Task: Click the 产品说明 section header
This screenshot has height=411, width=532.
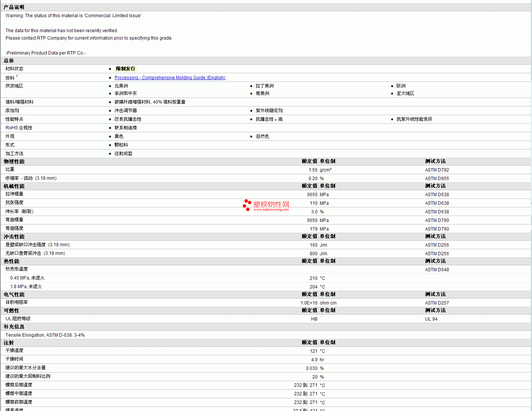Action: click(14, 7)
